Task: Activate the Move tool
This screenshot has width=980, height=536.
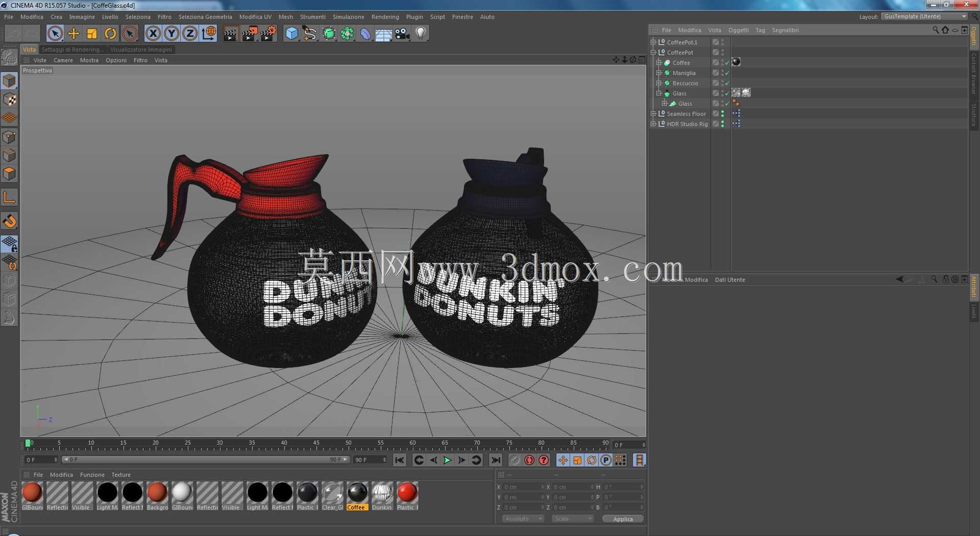Action: click(x=73, y=34)
